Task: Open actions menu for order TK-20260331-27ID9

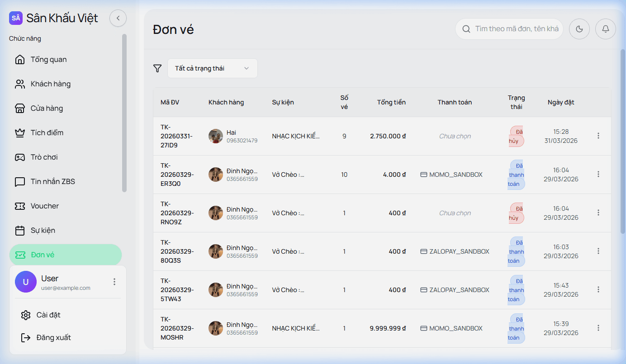Action: pos(598,136)
